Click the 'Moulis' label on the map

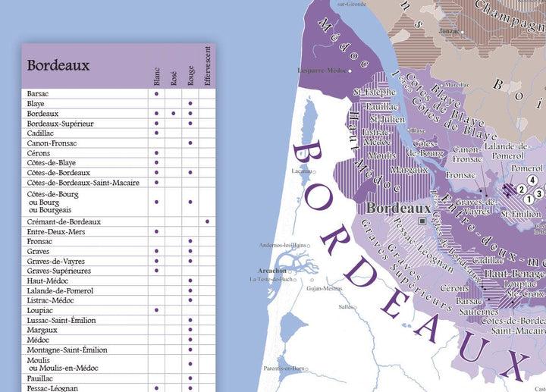[x=381, y=155]
